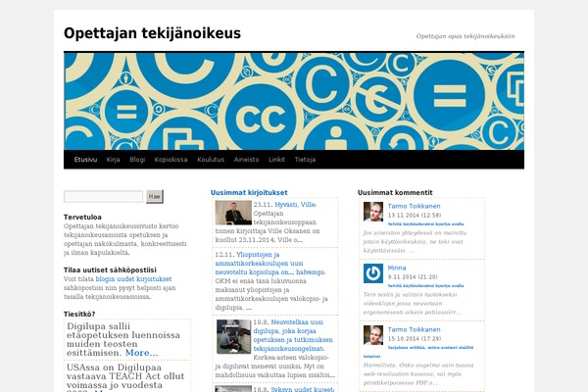588x392 pixels.
Task: Open the Yliopistojen ja ammattikorkeakoulujen kopiolupa post
Action: (x=270, y=264)
